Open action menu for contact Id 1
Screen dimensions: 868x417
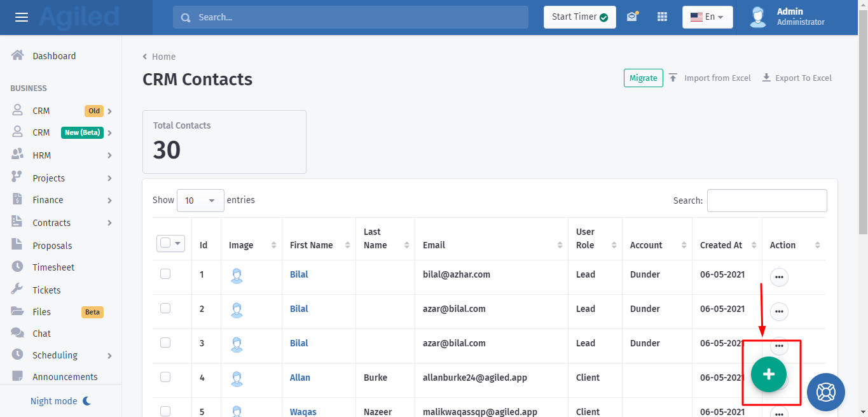[x=779, y=278]
